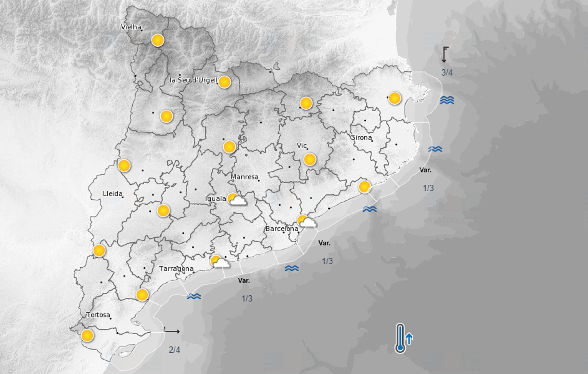This screenshot has height=374, width=588.
Task: Select the sunny icon near Vielha
Action: coord(157,40)
